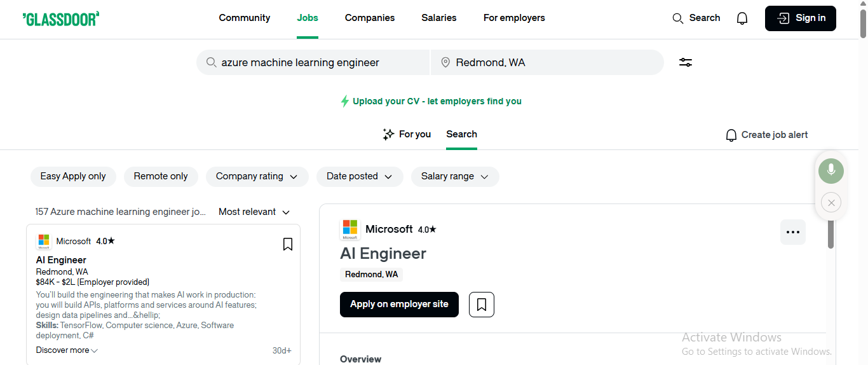The height and width of the screenshot is (365, 868).
Task: Open the Community nav item
Action: click(245, 18)
